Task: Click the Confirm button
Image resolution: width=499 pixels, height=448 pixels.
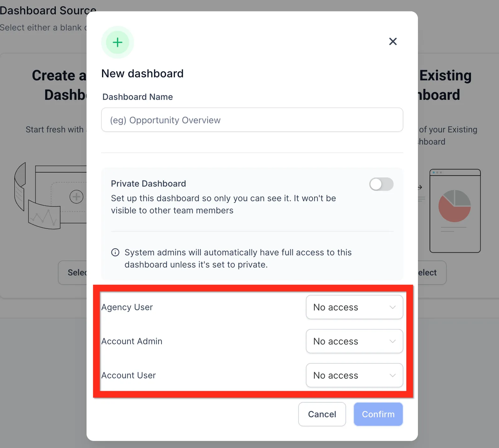Action: [x=378, y=414]
